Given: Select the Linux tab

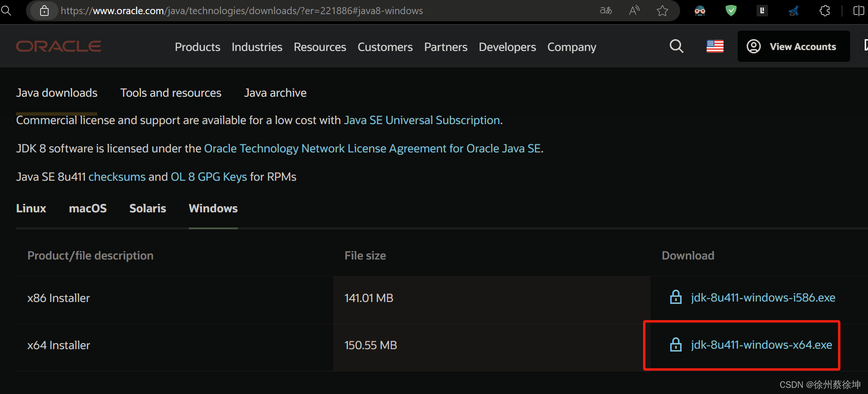Looking at the screenshot, I should point(31,209).
